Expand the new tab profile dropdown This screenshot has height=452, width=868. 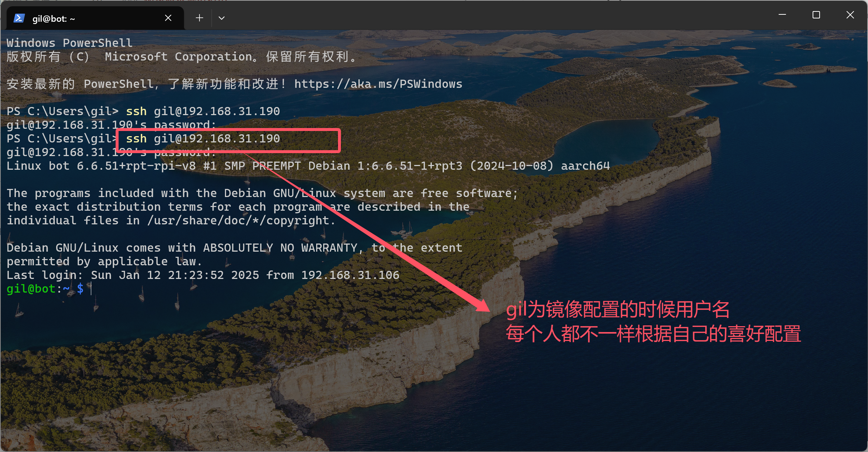(x=222, y=18)
